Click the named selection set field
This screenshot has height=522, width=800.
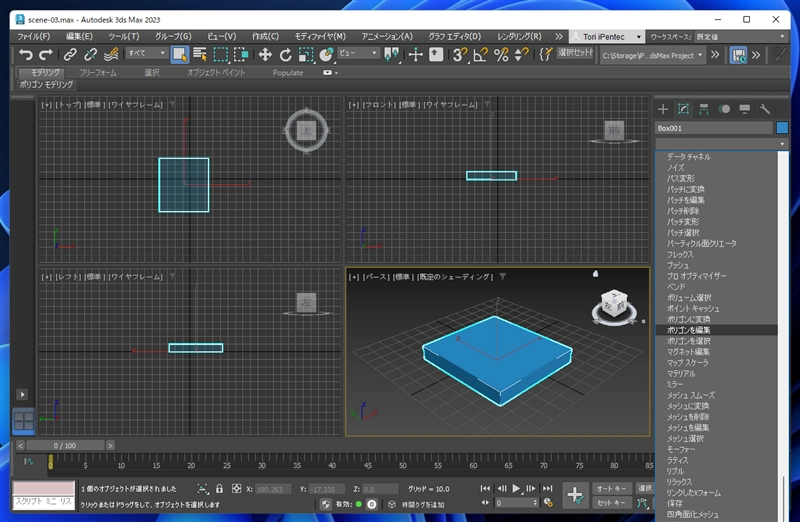pyautogui.click(x=575, y=53)
